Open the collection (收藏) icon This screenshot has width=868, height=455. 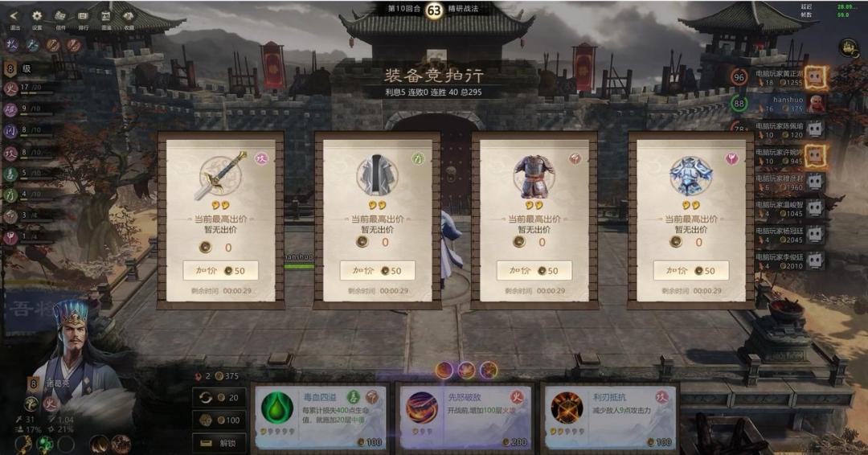[129, 17]
